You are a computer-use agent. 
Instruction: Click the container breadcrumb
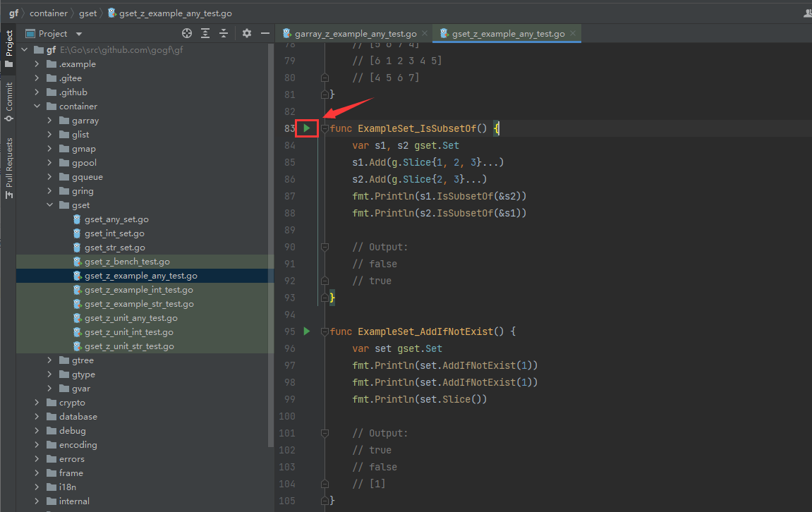pos(49,13)
